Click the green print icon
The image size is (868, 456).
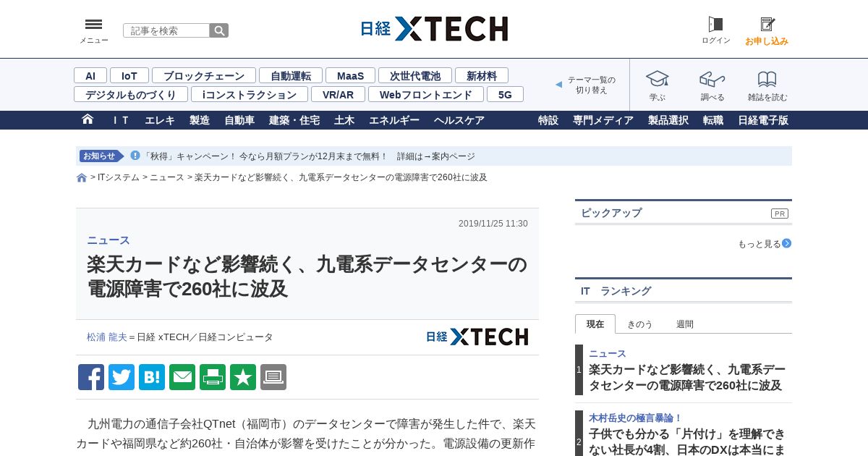pyautogui.click(x=213, y=377)
